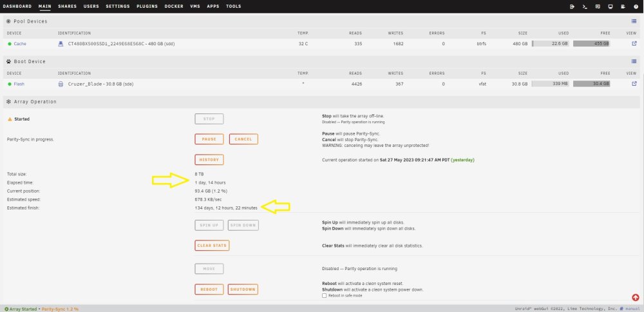Click the Pool Devices header icon
This screenshot has width=644, height=312.
8,21
